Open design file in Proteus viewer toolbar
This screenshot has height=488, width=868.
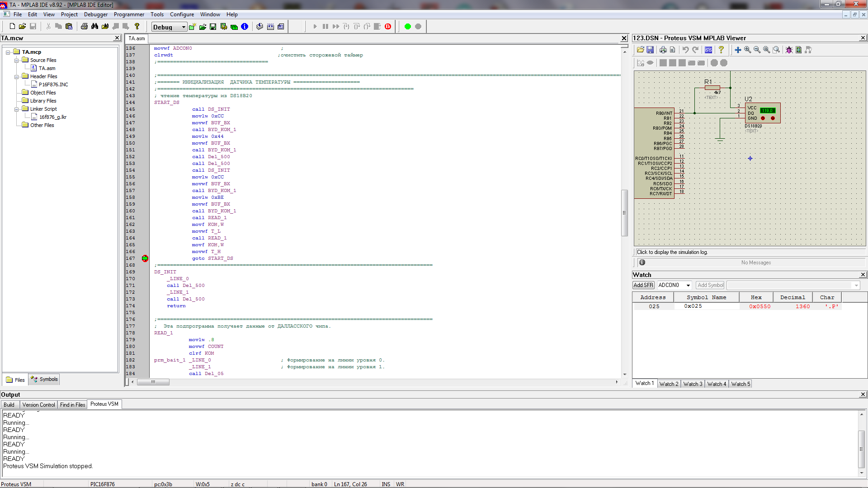[x=641, y=50]
